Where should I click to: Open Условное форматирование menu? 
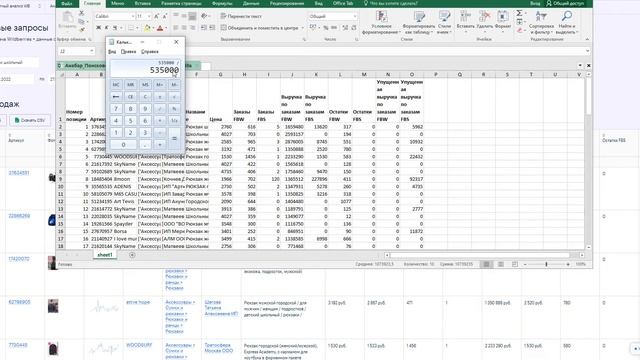click(382, 22)
